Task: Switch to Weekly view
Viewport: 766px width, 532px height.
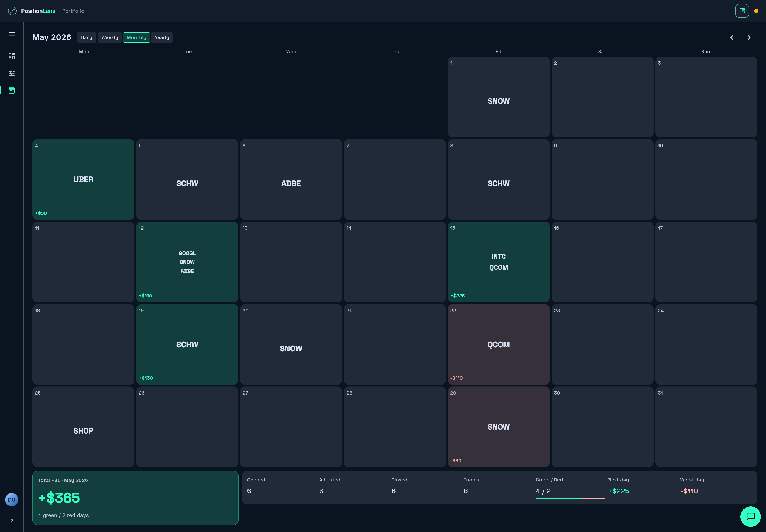Action: 110,37
